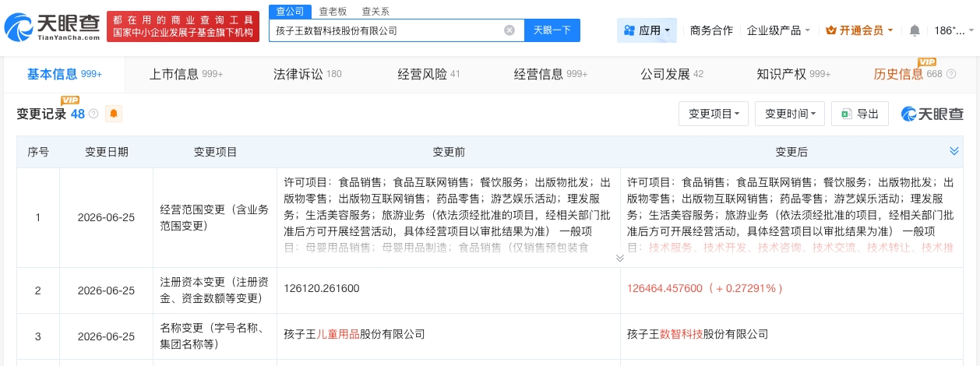Open the 商务合作 link
Image resolution: width=980 pixels, height=366 pixels.
(x=712, y=30)
